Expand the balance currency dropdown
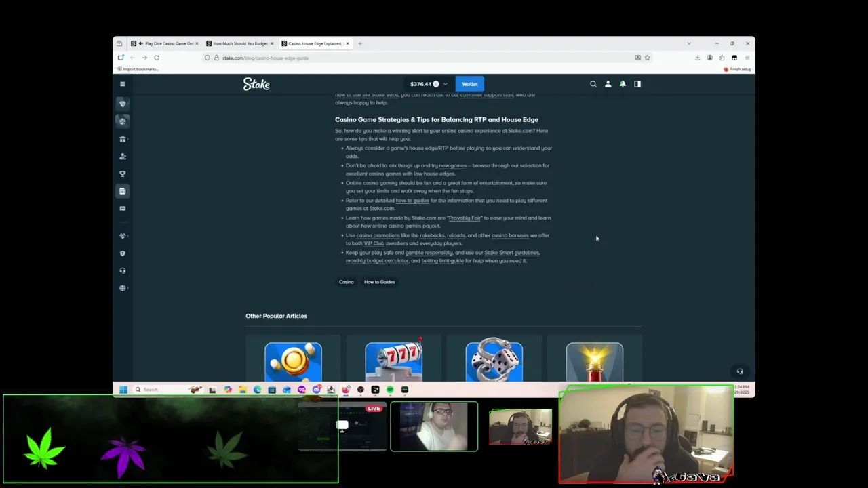Screen dimensions: 868x488 (445, 84)
